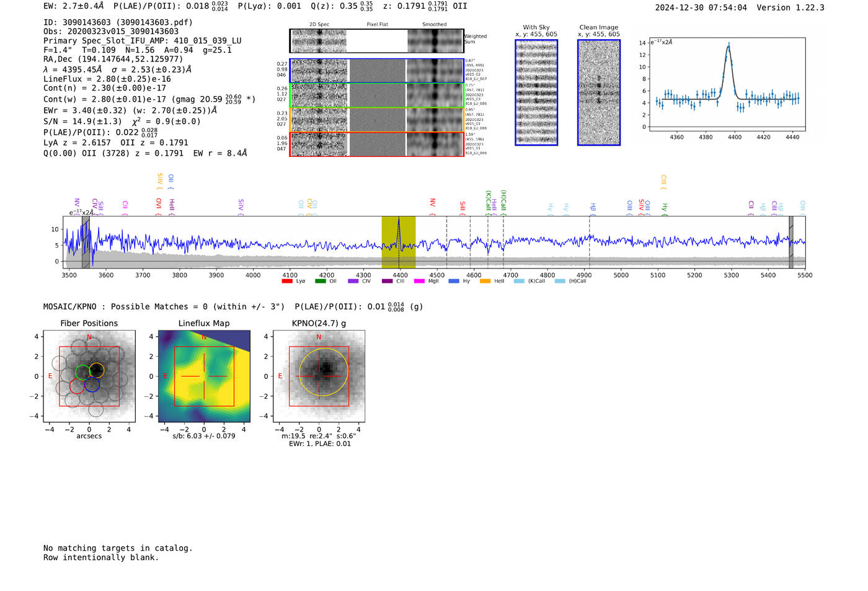Click the Cont(w) gmag 20.59 line
Viewport: 868px width, 591px height.
click(x=149, y=99)
